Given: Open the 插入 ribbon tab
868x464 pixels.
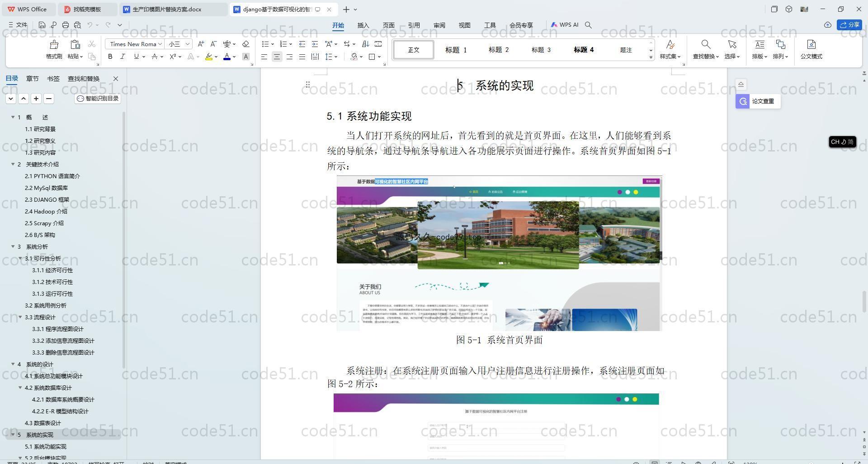Looking at the screenshot, I should click(x=363, y=25).
